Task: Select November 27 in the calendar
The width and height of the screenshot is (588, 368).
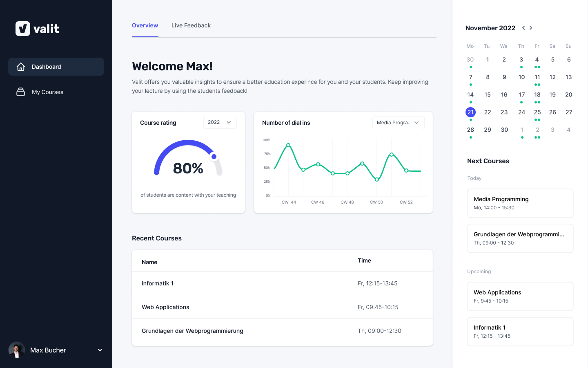Action: coord(569,112)
